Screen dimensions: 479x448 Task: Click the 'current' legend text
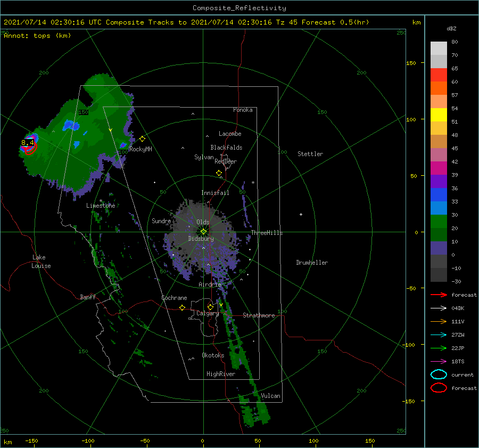click(x=463, y=374)
